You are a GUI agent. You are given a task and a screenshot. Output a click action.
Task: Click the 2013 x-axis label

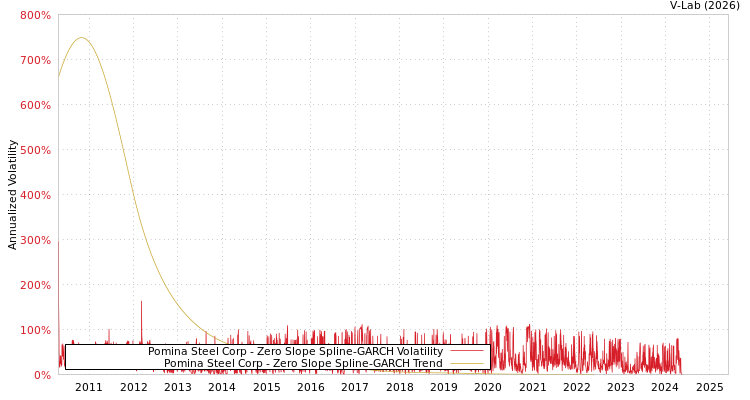[x=178, y=387]
